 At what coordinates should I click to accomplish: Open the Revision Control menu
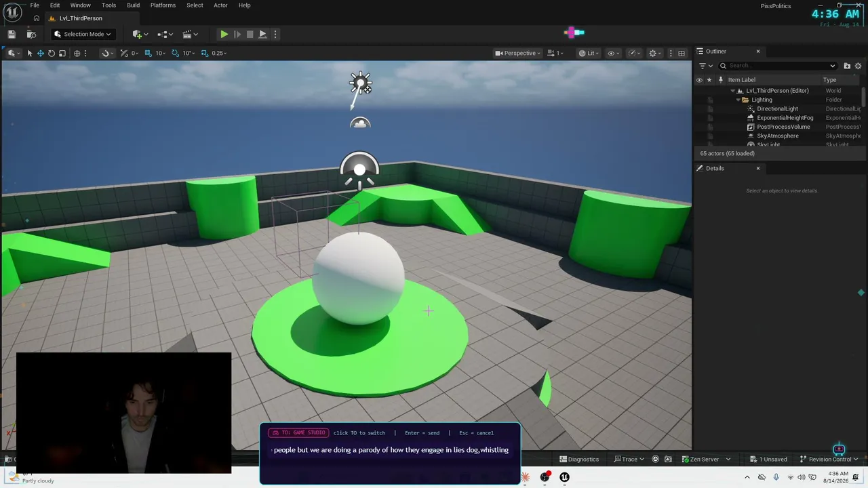pos(829,459)
